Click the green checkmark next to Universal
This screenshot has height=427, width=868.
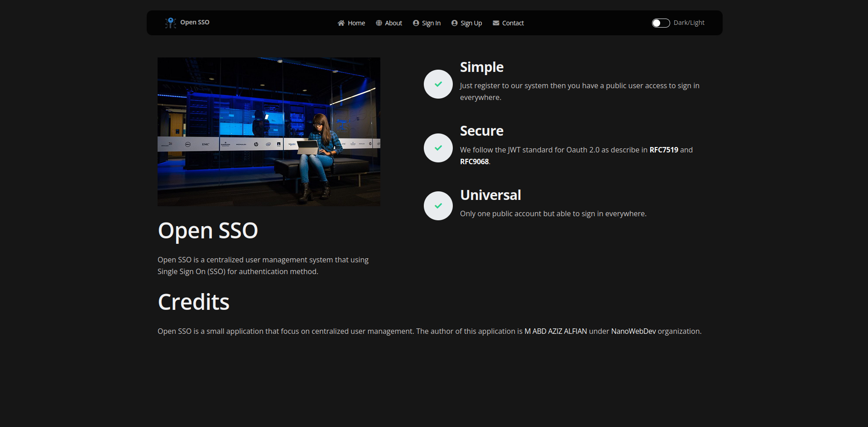[x=438, y=205]
